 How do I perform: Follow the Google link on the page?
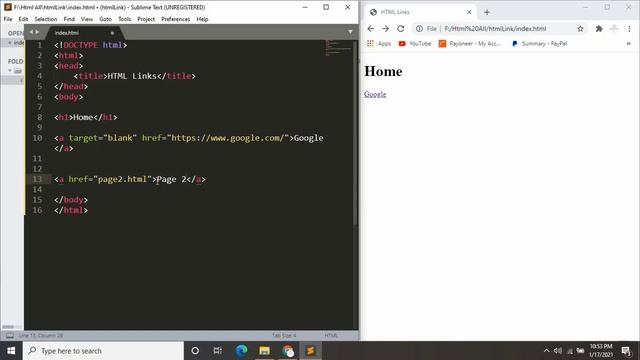(x=375, y=94)
